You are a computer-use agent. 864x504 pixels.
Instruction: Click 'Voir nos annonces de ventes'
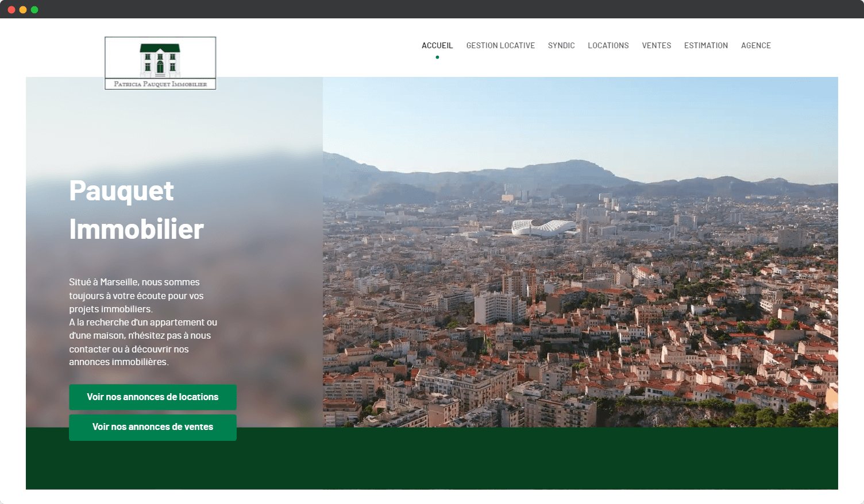coord(152,427)
